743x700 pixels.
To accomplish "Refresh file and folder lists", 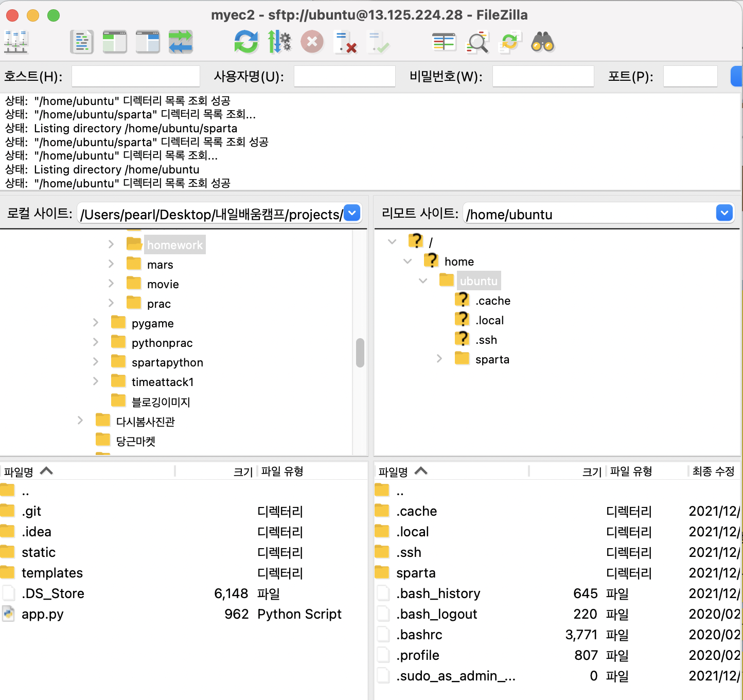I will coord(246,42).
